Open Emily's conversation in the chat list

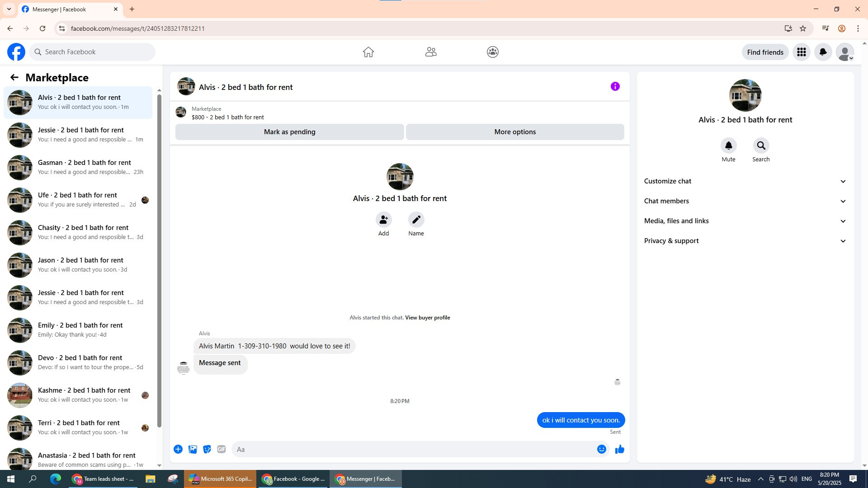(80, 330)
